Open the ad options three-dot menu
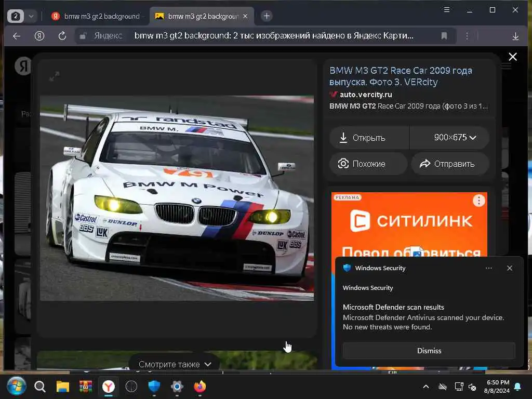Image resolution: width=532 pixels, height=399 pixels. (x=478, y=201)
